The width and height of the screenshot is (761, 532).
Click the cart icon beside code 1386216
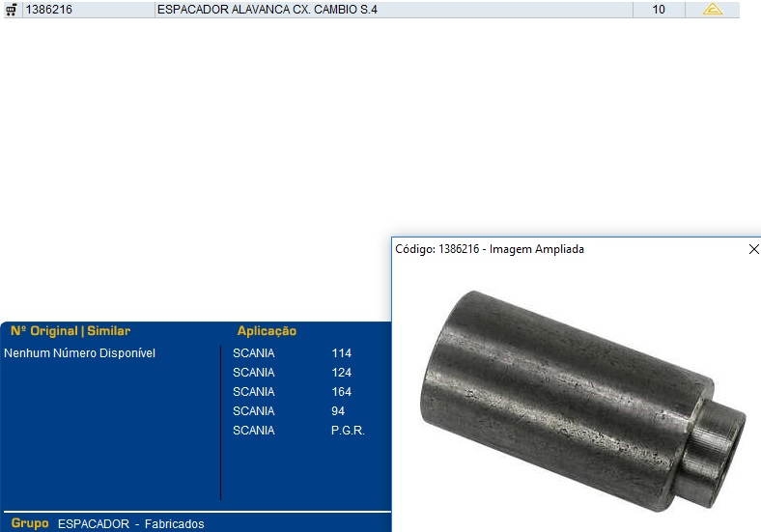[x=11, y=10]
